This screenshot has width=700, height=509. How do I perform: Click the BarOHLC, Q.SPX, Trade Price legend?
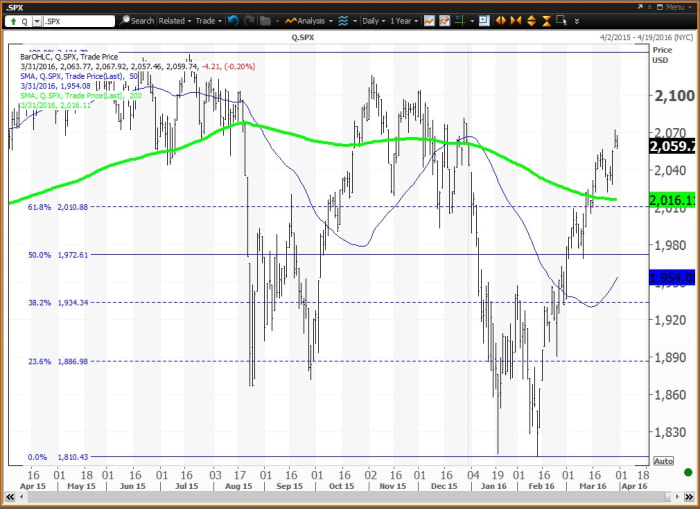(x=69, y=57)
